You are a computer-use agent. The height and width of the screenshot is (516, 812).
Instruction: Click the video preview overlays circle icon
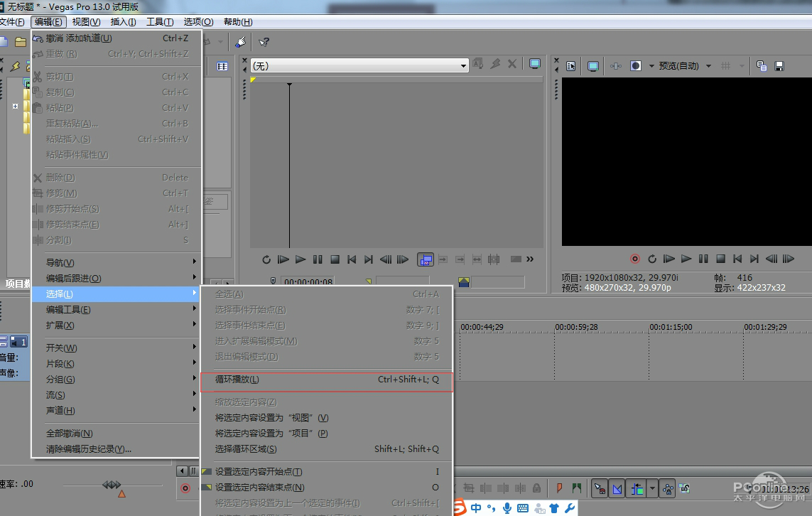click(635, 66)
